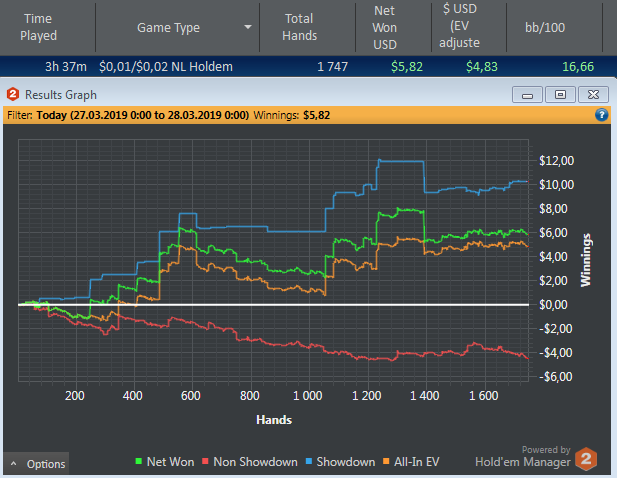This screenshot has width=617, height=478.
Task: Click the 1 600 x-axis label
Action: click(x=483, y=395)
